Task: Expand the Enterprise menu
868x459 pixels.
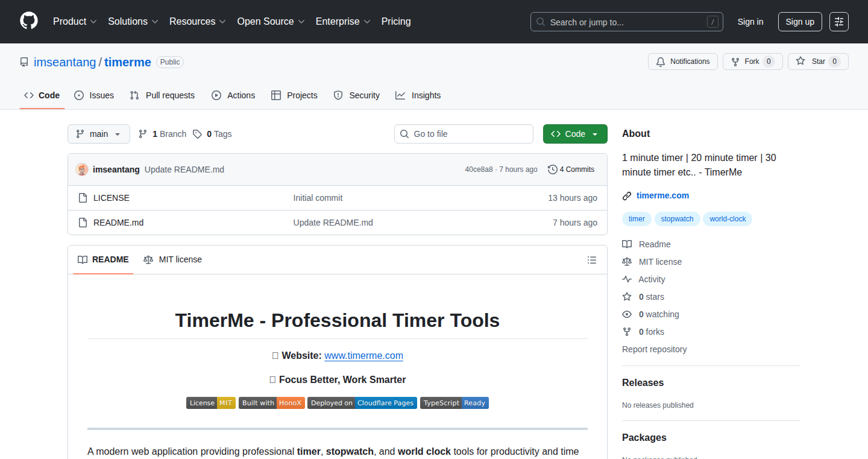Action: click(x=343, y=21)
